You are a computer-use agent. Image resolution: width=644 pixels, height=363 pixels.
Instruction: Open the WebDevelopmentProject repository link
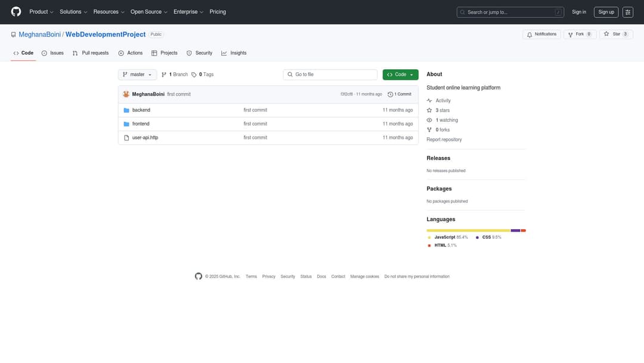(x=106, y=35)
